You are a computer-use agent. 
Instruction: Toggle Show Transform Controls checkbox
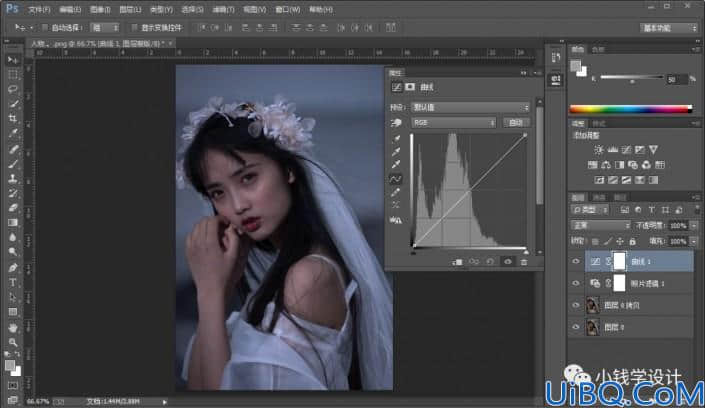[134, 28]
